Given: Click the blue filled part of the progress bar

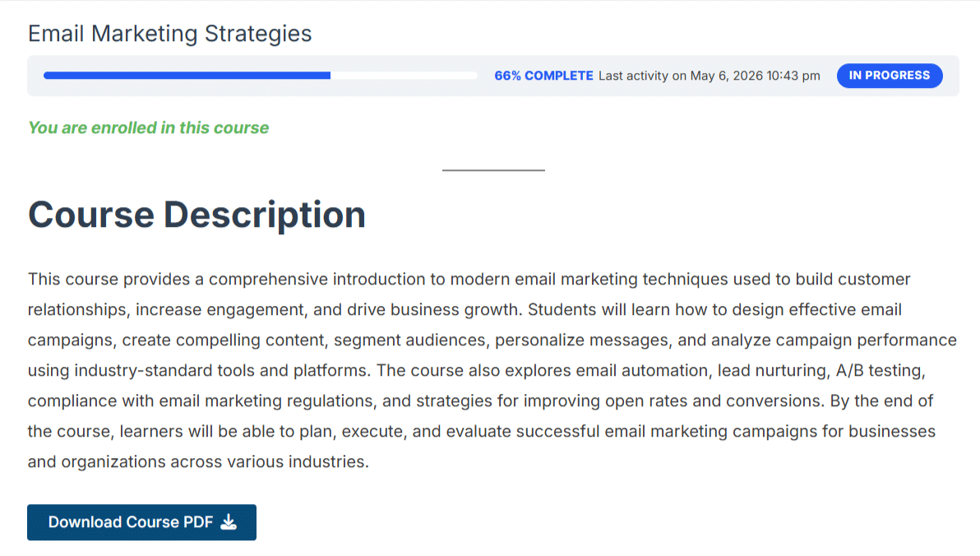Looking at the screenshot, I should pos(187,76).
